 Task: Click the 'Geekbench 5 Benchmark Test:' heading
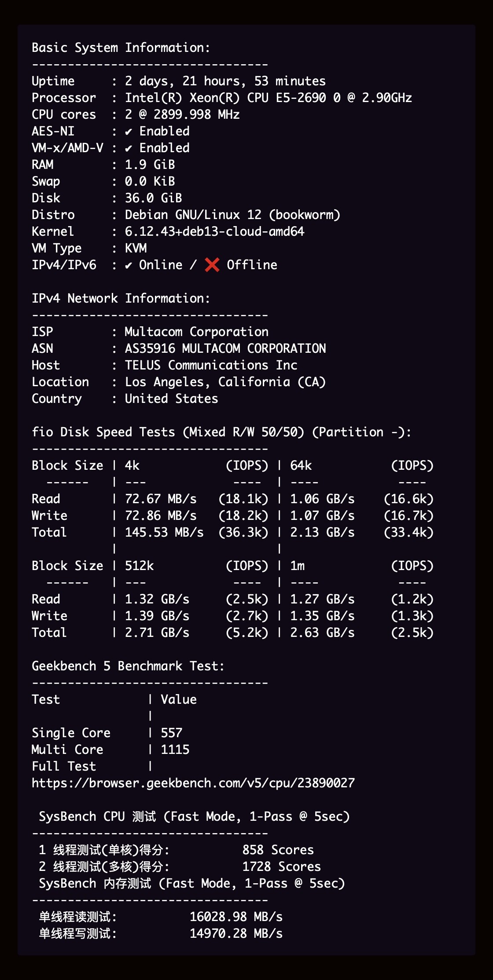(x=128, y=666)
